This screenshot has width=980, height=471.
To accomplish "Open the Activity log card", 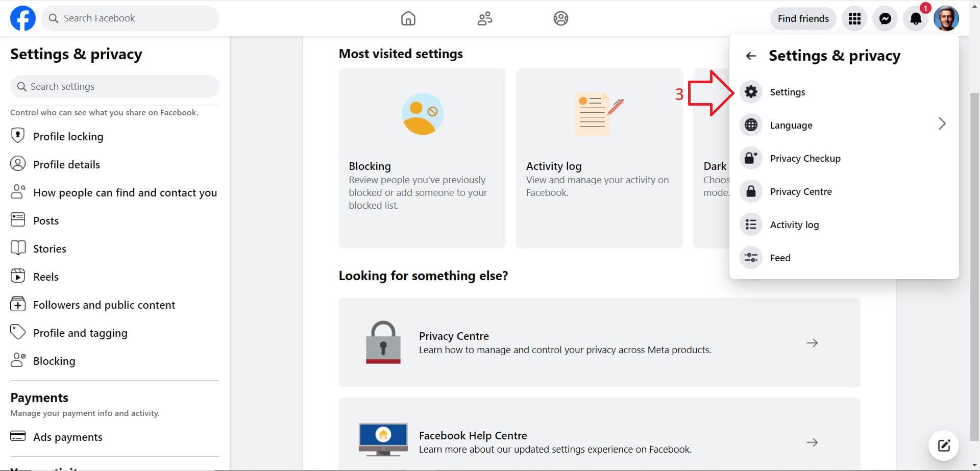I will pyautogui.click(x=599, y=158).
